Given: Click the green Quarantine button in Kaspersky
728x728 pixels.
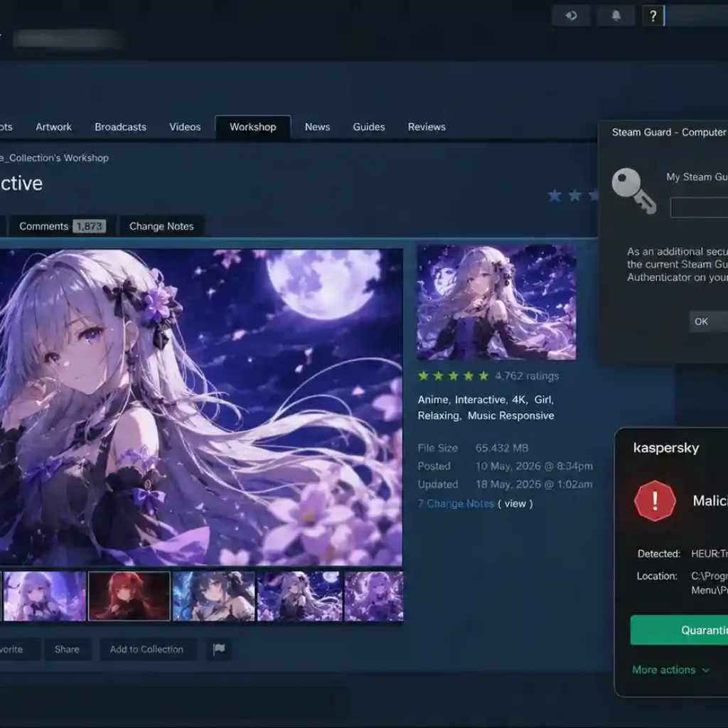Looking at the screenshot, I should tap(679, 630).
